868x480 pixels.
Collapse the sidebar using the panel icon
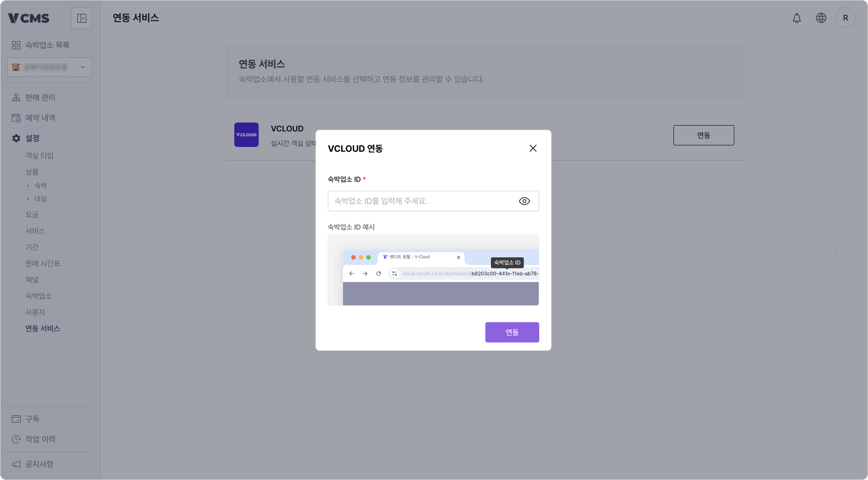[x=81, y=18]
